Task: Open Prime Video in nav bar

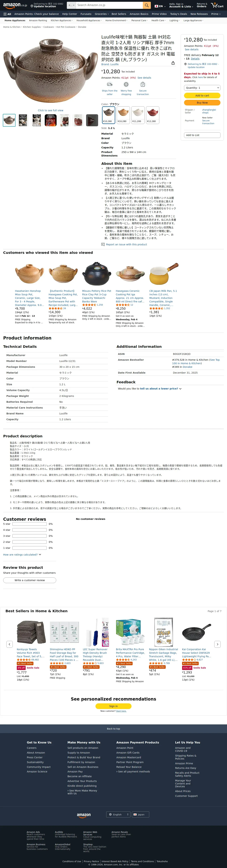Action: click(x=159, y=14)
